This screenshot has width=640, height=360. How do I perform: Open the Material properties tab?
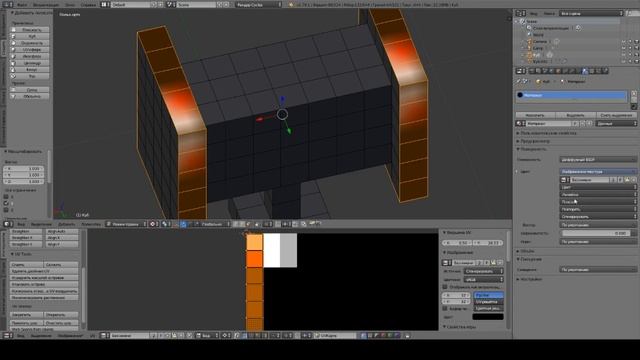584,71
